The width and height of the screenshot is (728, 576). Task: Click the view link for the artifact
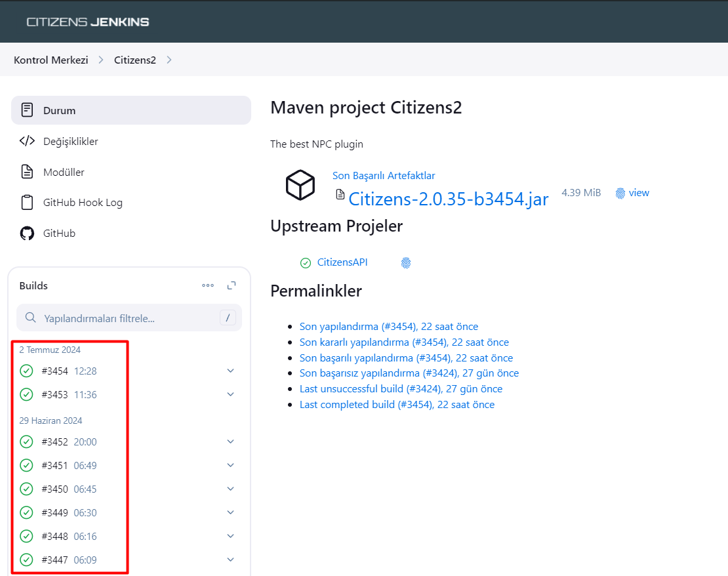(x=639, y=193)
